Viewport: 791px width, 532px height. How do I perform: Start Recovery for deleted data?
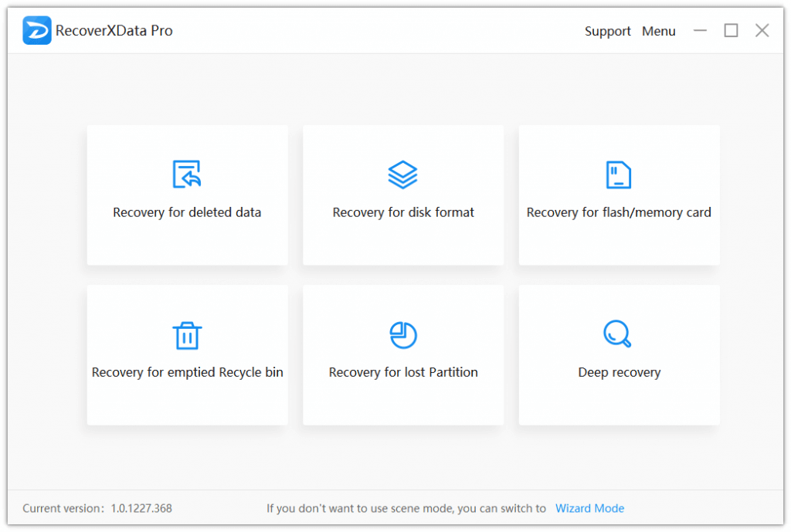click(187, 195)
